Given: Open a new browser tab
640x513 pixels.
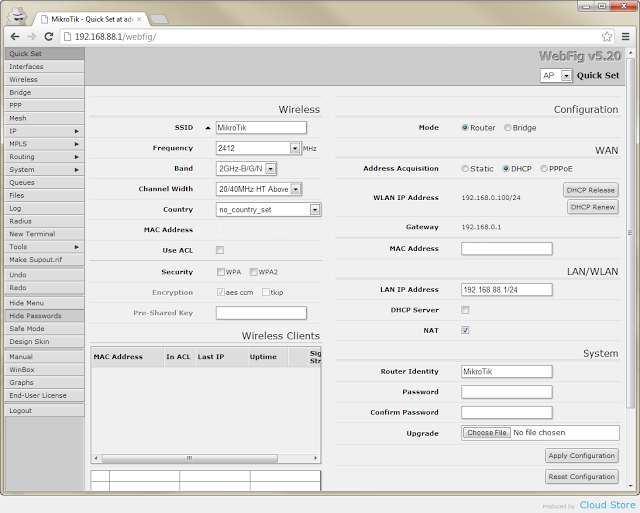Looking at the screenshot, I should [x=158, y=19].
